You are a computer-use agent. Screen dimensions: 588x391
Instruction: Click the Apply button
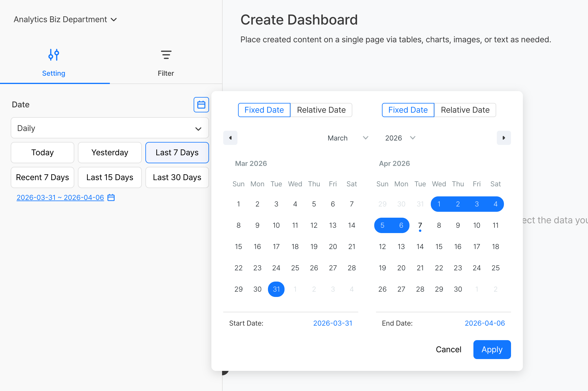coord(492,350)
